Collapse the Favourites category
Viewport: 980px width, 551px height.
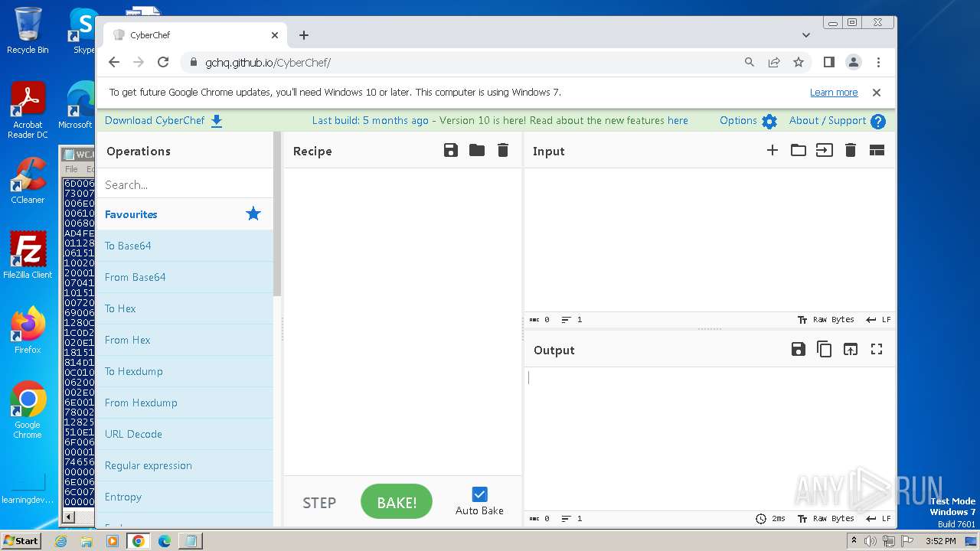tap(185, 214)
